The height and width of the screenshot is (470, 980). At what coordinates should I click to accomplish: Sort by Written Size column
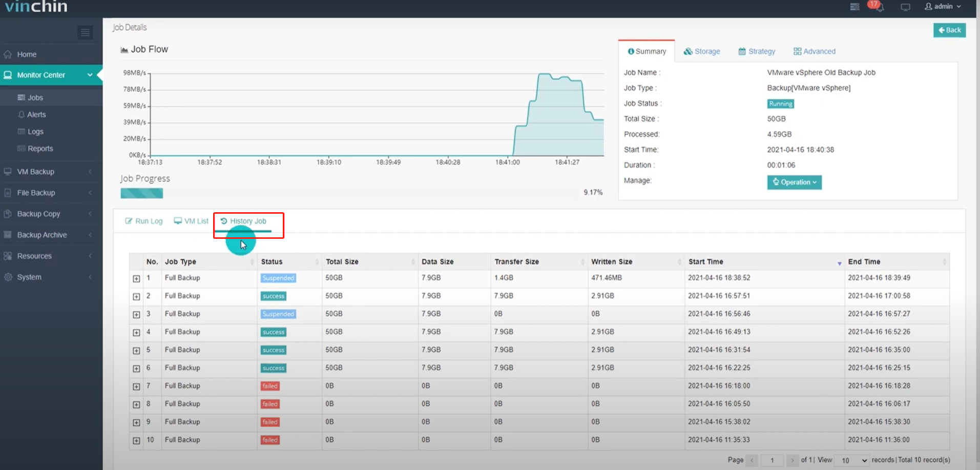click(636, 261)
